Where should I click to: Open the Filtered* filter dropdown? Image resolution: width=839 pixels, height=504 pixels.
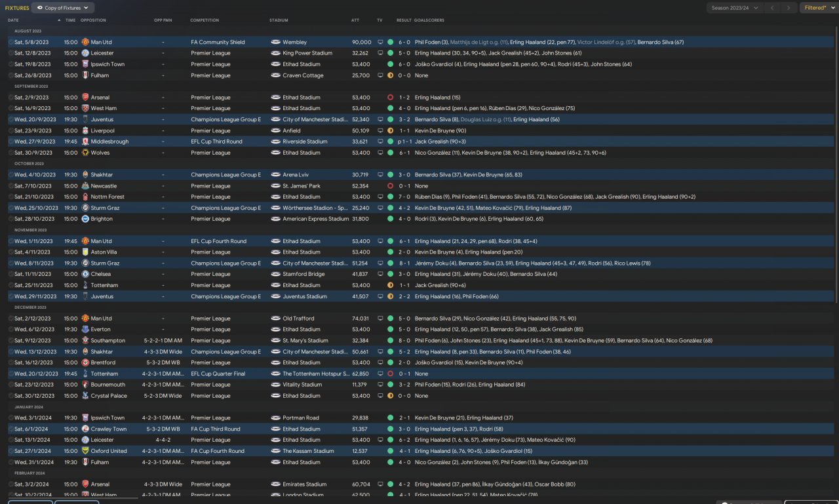818,8
